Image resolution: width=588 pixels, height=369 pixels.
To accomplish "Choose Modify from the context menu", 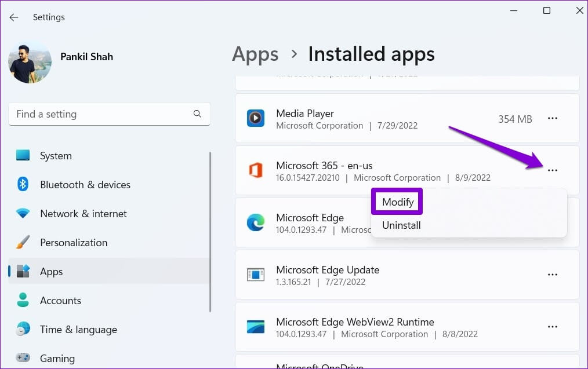I will click(x=397, y=202).
